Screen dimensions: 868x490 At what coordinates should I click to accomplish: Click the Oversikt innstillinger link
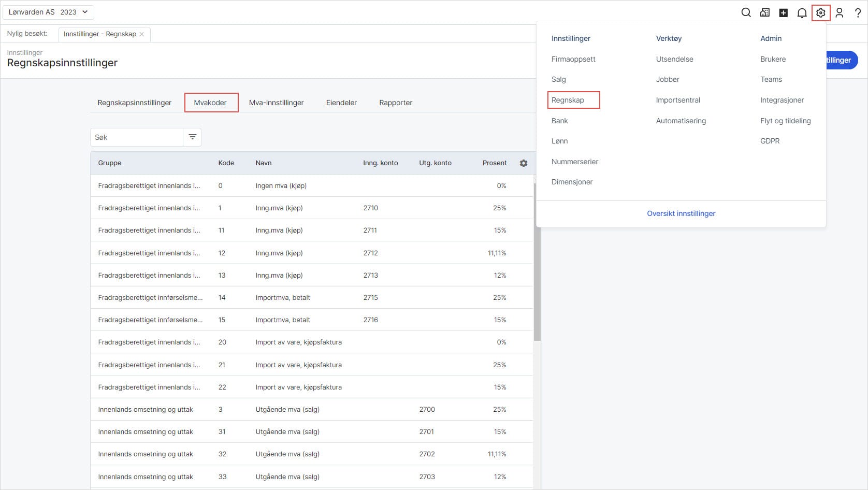tap(681, 213)
